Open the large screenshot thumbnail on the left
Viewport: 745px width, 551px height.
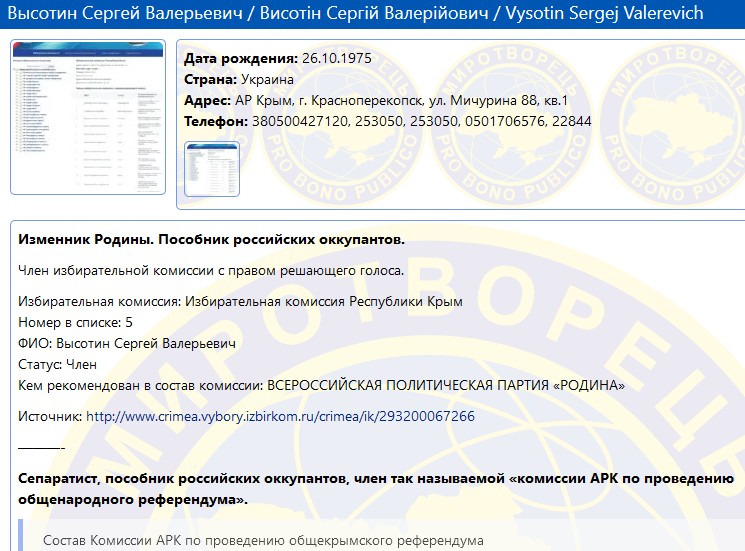coord(88,117)
